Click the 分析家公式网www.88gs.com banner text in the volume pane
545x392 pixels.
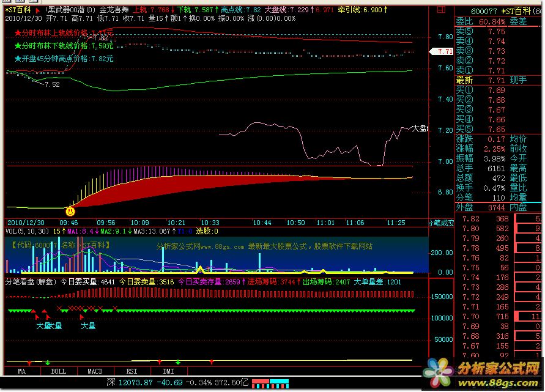tap(264, 246)
